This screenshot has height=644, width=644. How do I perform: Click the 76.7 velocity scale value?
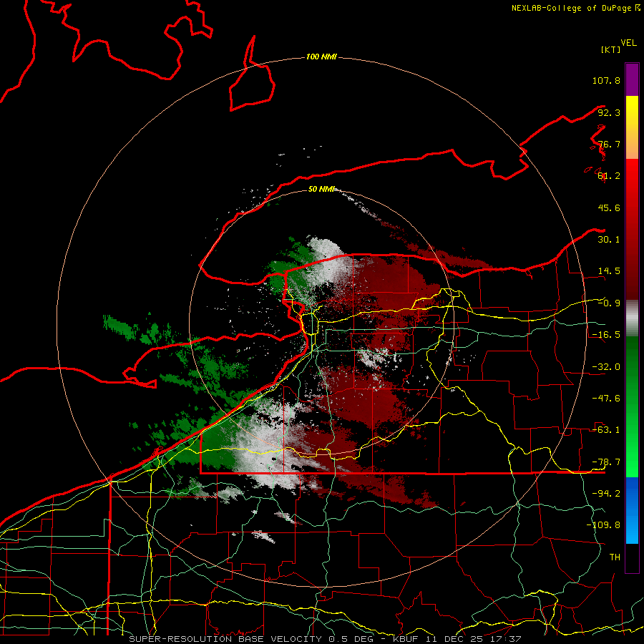pyautogui.click(x=609, y=144)
